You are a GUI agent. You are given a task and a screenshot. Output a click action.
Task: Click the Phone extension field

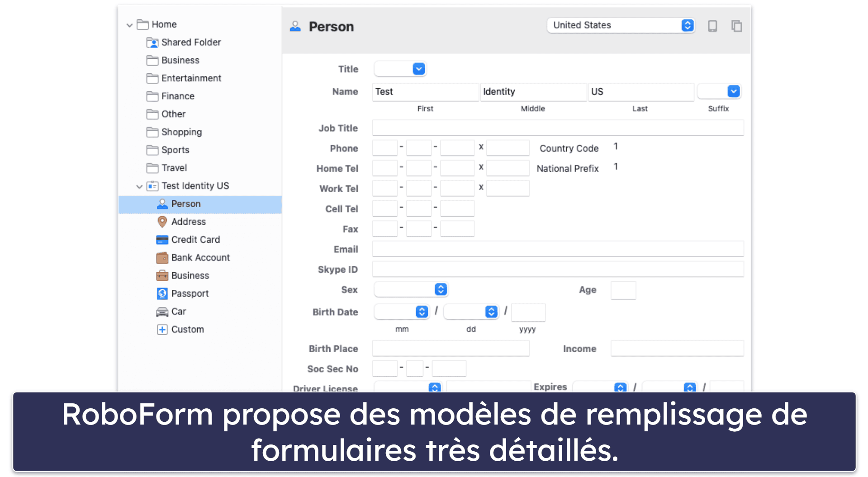508,148
